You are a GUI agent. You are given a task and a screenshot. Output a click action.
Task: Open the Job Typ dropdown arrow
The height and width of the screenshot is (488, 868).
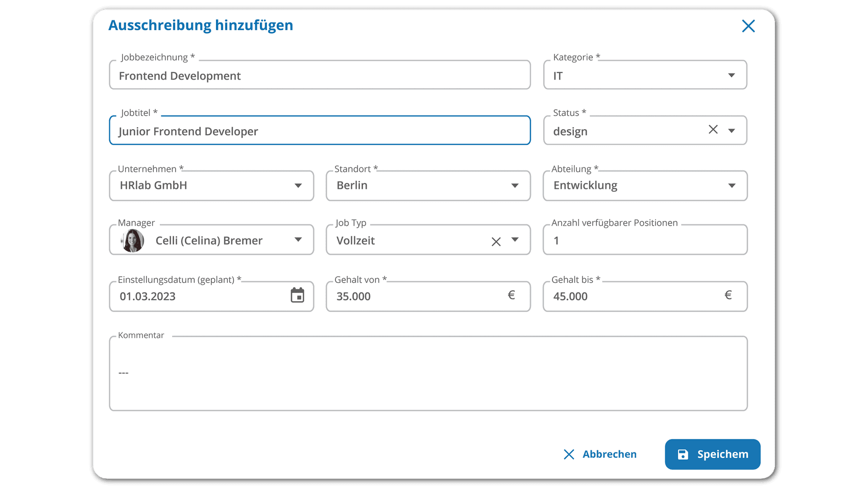point(515,240)
